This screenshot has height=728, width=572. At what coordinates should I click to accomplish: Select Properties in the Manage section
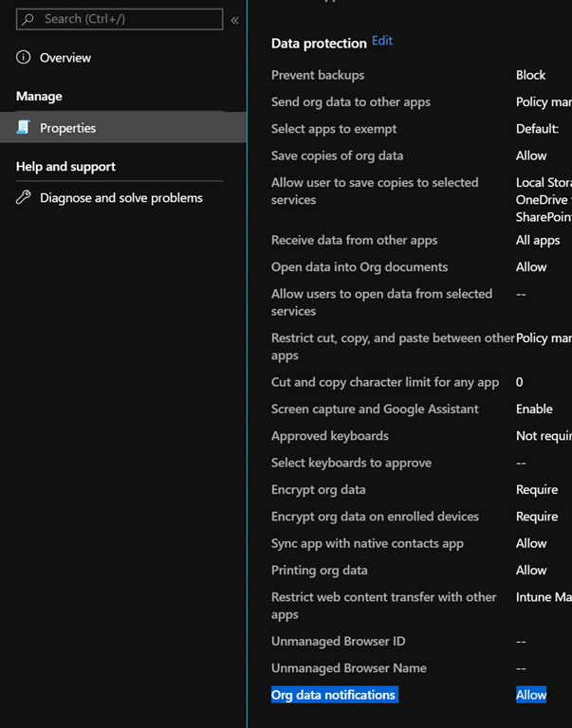pyautogui.click(x=67, y=128)
